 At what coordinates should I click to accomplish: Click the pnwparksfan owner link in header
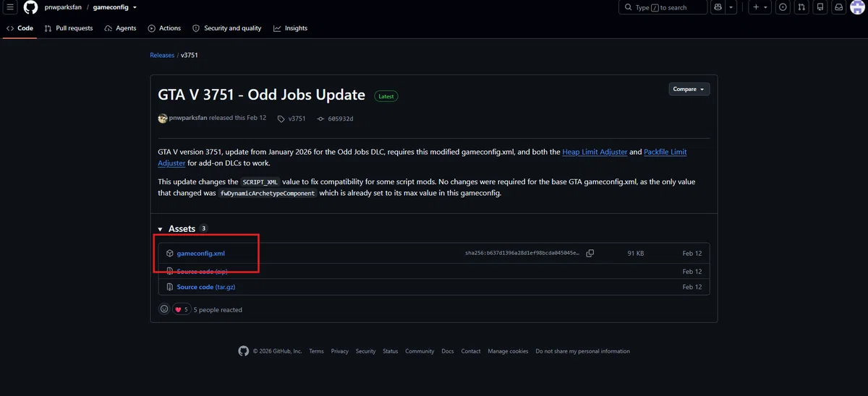coord(62,7)
